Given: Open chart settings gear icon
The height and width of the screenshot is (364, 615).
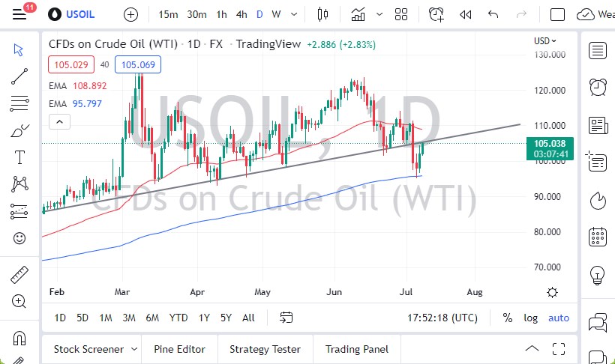Looking at the screenshot, I should tap(553, 292).
